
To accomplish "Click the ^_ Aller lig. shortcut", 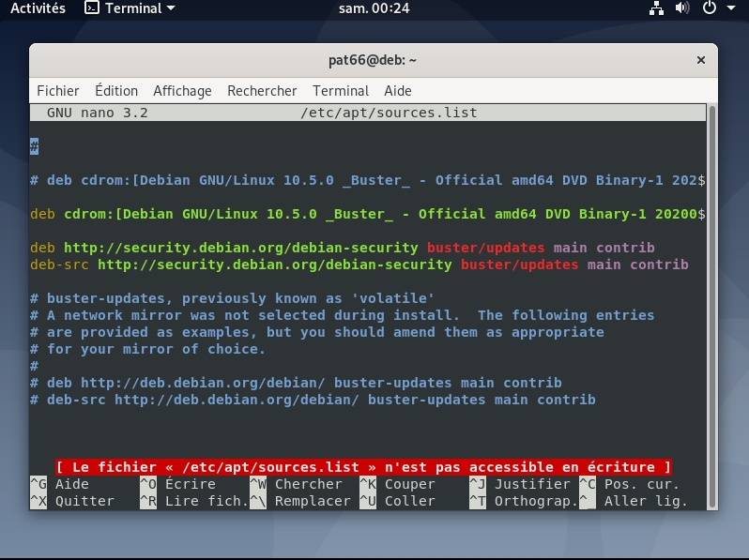I will [634, 501].
